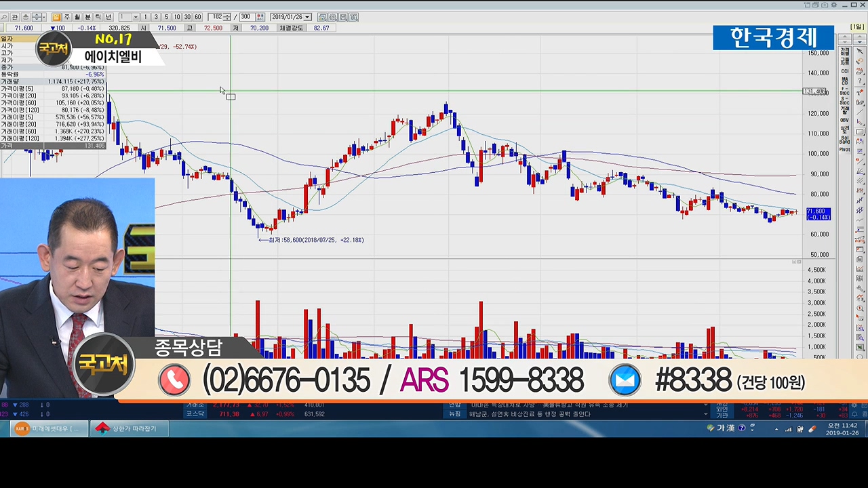Click the 30 minute interval button
Screen dimensions: 868x488
pyautogui.click(x=187, y=17)
